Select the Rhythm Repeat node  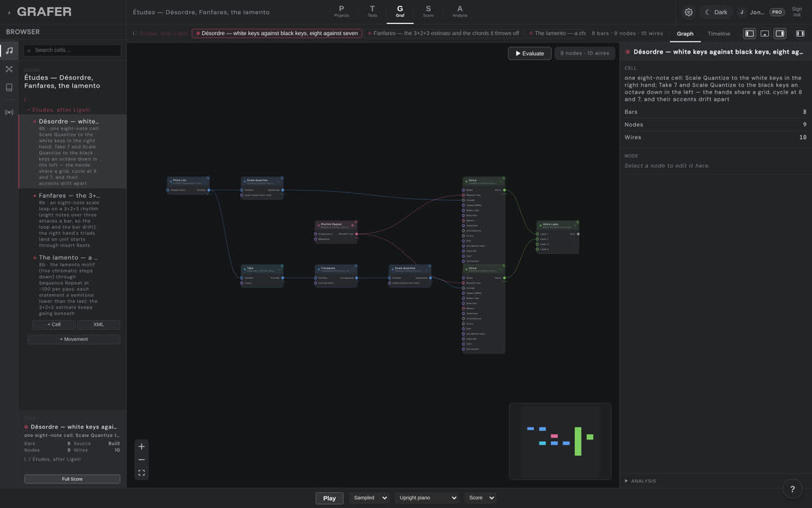pyautogui.click(x=336, y=231)
